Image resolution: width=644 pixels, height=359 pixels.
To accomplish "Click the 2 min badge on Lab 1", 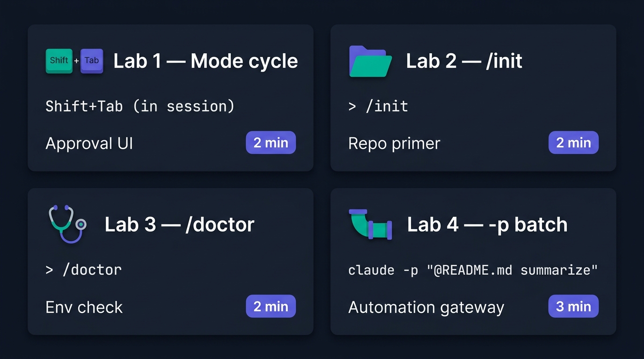I will point(271,143).
